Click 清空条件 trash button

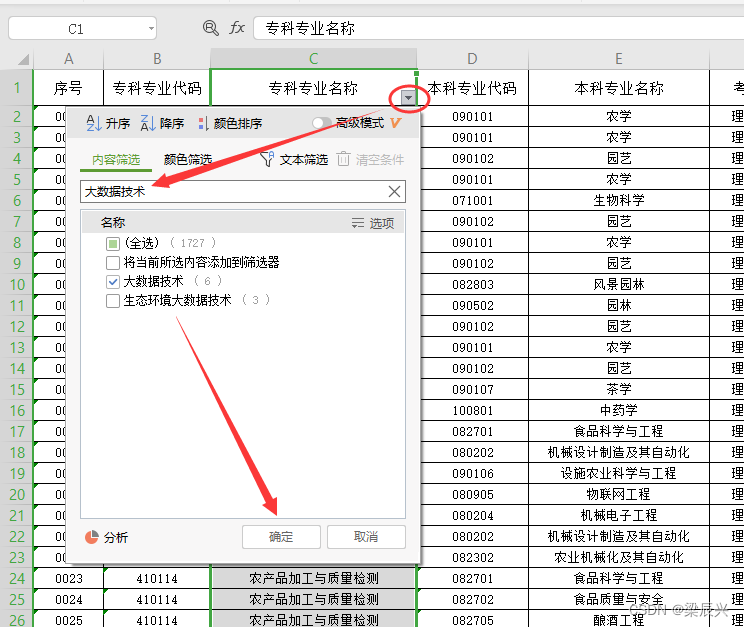click(x=371, y=159)
